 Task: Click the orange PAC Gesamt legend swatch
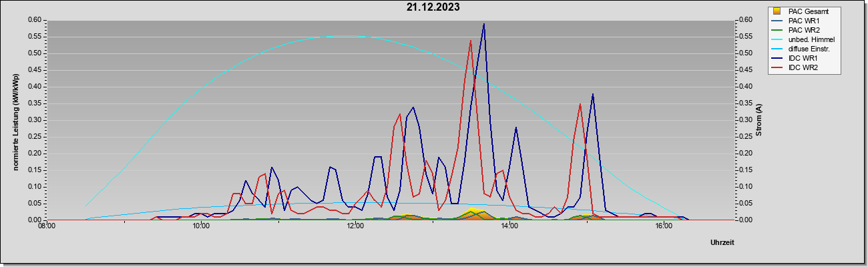pyautogui.click(x=777, y=11)
